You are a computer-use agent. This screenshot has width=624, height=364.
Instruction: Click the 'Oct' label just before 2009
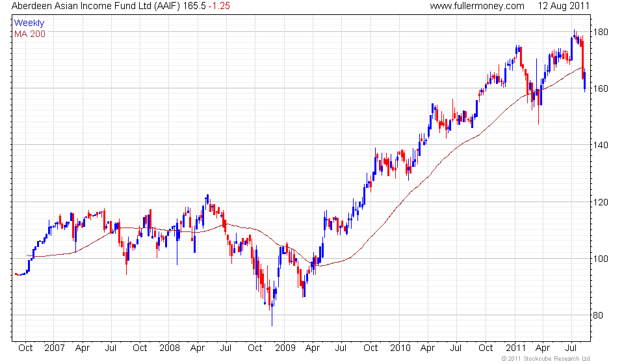255,348
